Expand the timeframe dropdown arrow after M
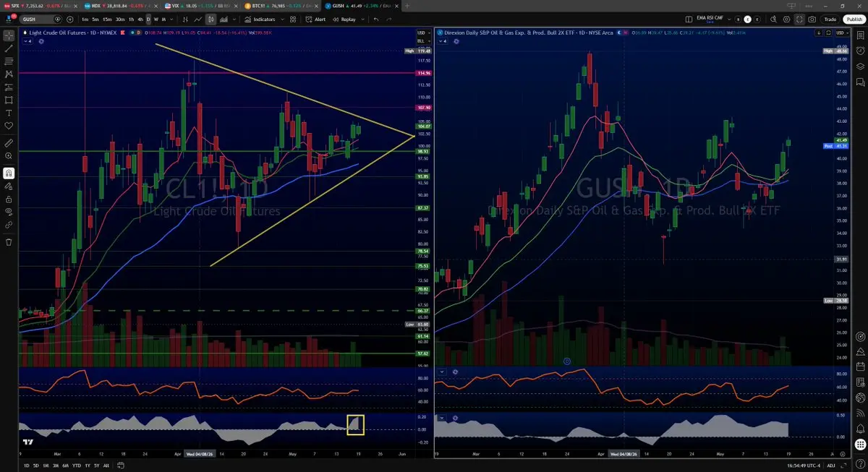868x472 pixels. pos(171,20)
